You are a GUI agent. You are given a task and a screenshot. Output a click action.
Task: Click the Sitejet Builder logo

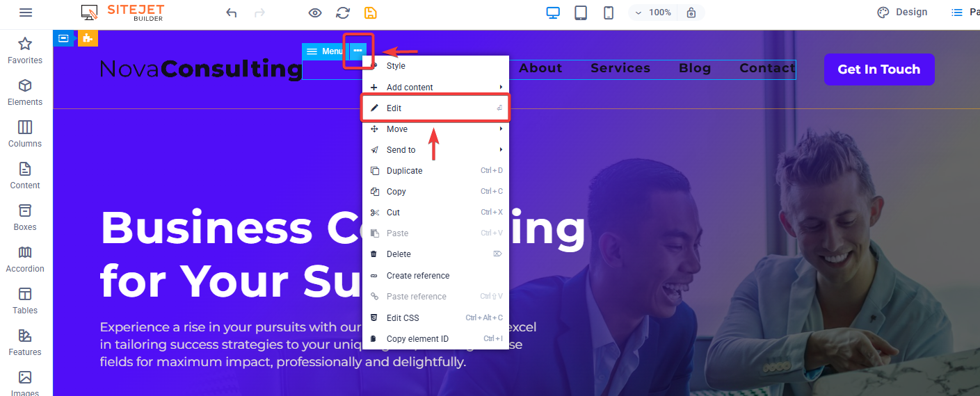click(122, 13)
